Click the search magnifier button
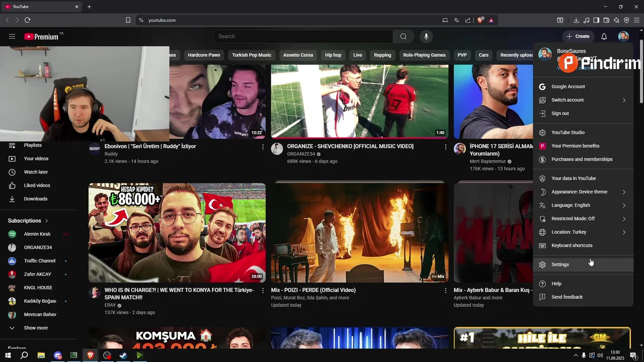This screenshot has height=362, width=644. [403, 36]
